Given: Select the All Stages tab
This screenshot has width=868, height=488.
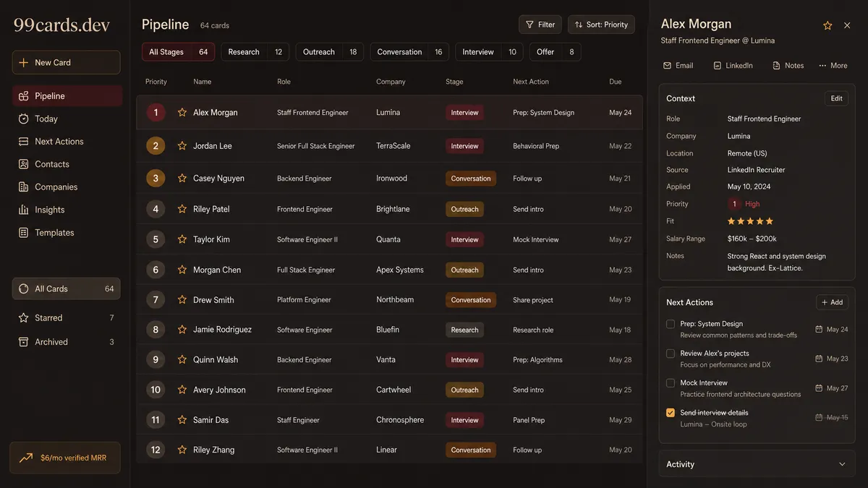Looking at the screenshot, I should (178, 52).
